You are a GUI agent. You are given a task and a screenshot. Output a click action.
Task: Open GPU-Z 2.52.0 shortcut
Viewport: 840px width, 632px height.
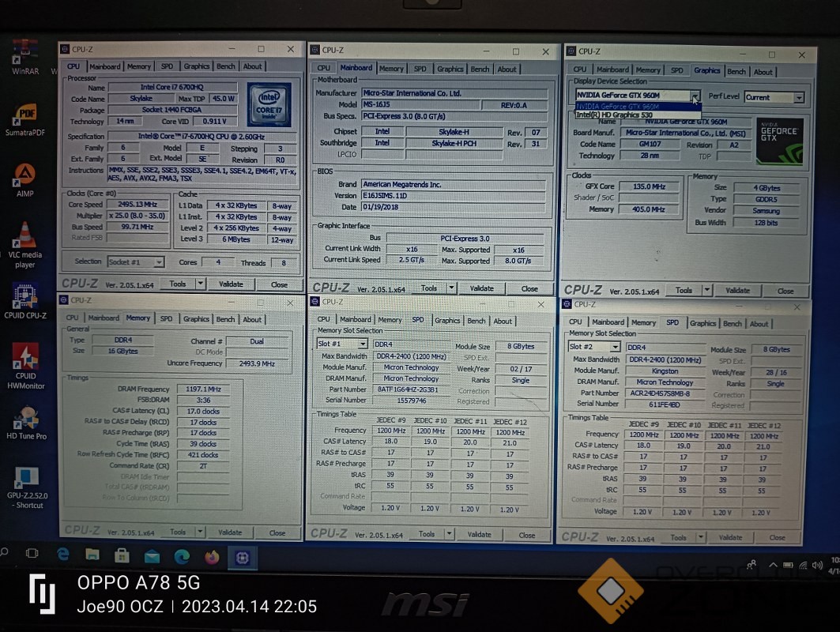coord(27,487)
